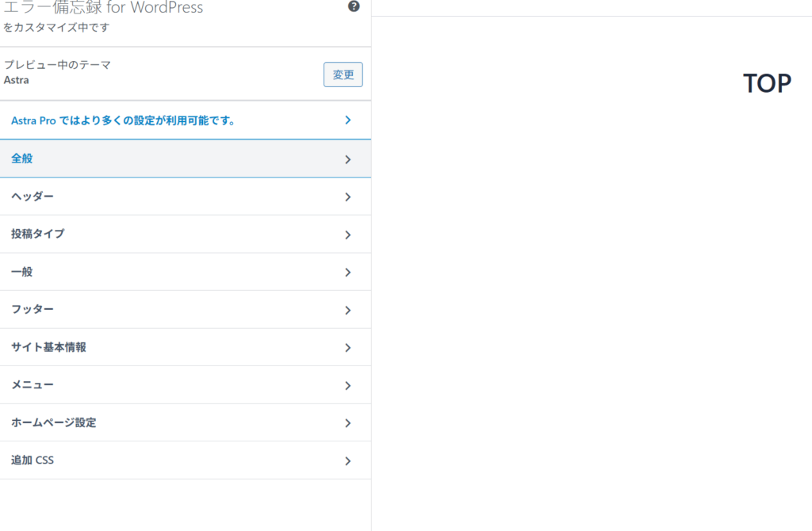Click the chevron arrow beside Astra Pro text
Image resolution: width=812 pixels, height=531 pixels.
pyautogui.click(x=347, y=120)
